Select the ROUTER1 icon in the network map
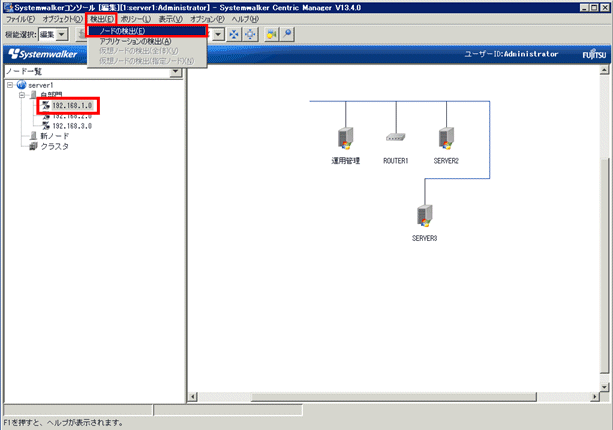 click(x=394, y=137)
